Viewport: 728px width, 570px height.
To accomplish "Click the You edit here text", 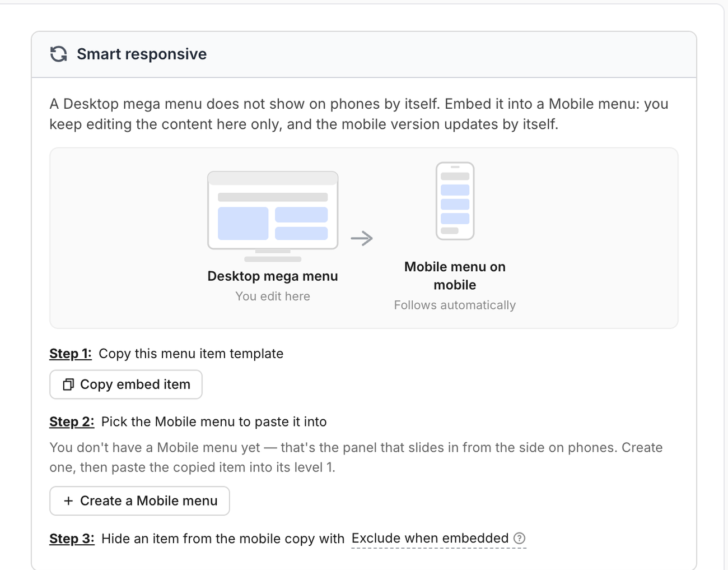I will coord(273,296).
